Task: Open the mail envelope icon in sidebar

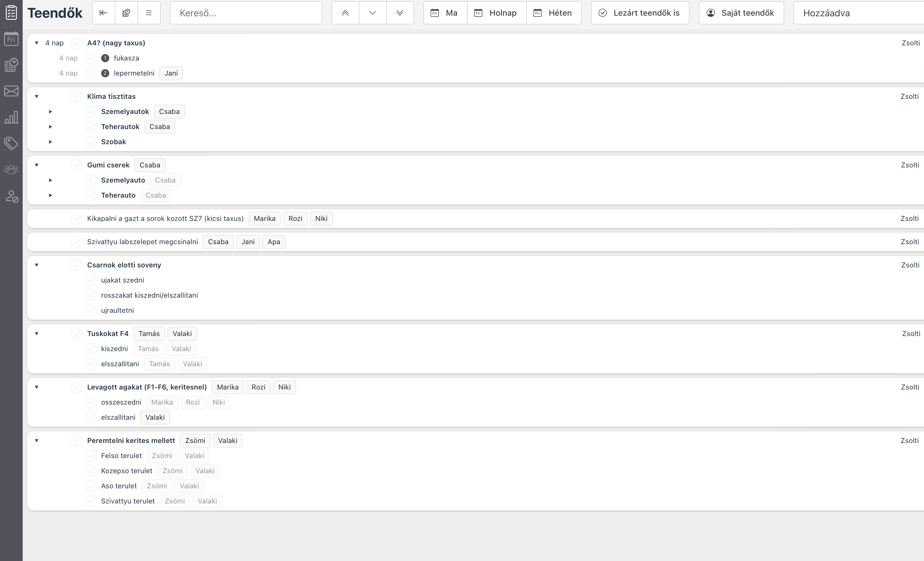Action: tap(11, 91)
